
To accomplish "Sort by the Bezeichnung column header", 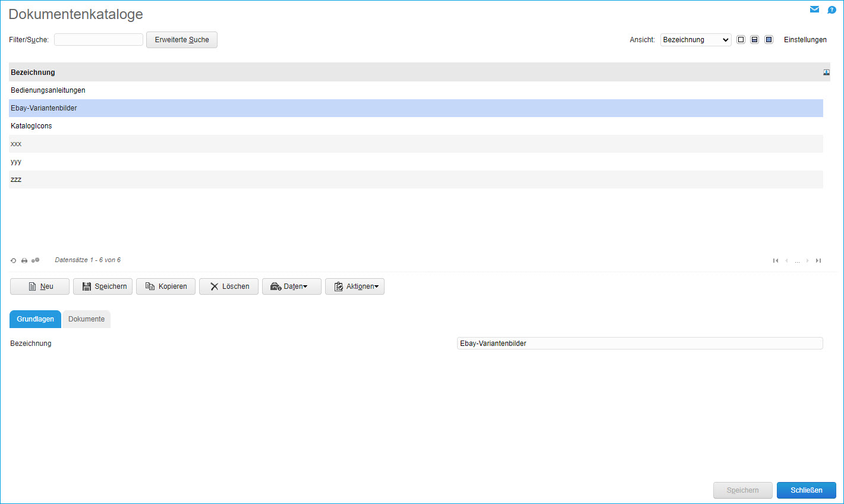I will pos(33,73).
